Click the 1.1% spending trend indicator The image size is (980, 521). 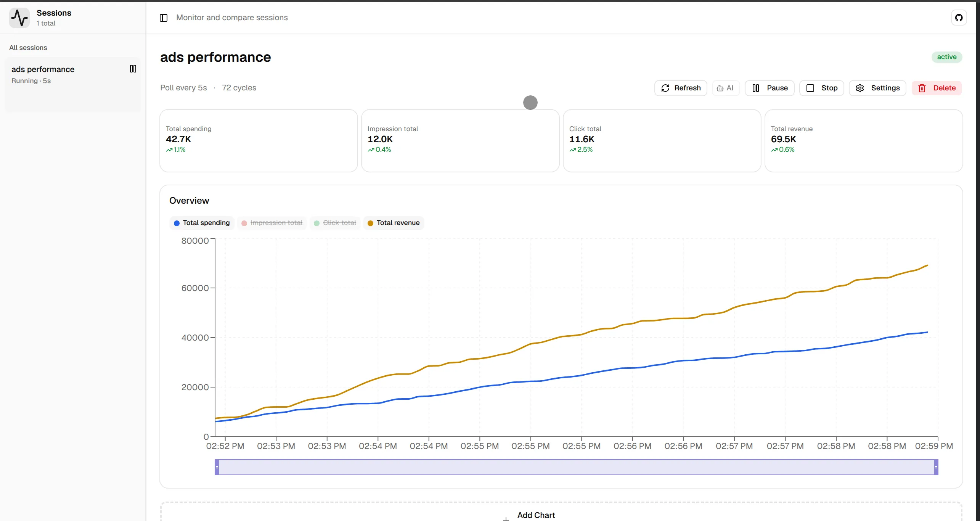click(x=176, y=150)
